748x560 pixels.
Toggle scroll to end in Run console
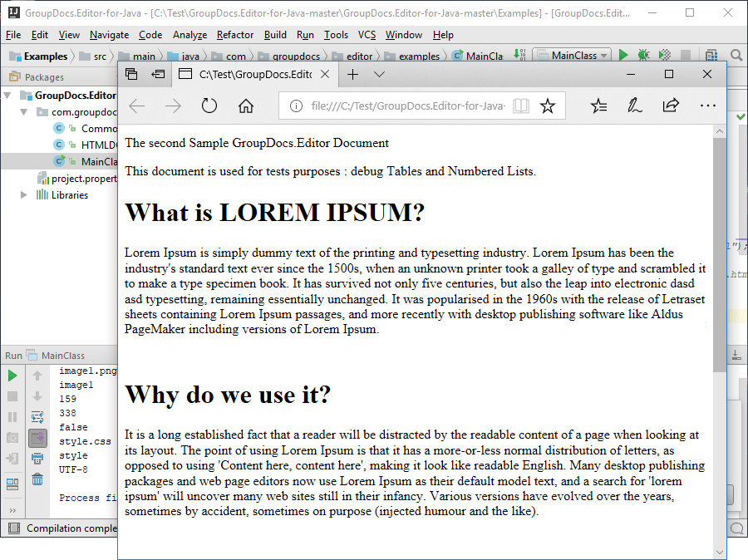pyautogui.click(x=37, y=437)
